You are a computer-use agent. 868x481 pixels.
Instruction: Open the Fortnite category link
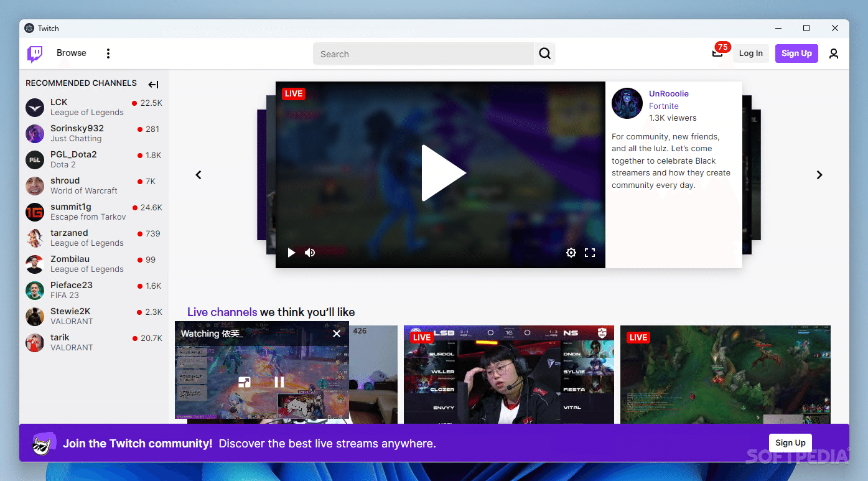664,106
